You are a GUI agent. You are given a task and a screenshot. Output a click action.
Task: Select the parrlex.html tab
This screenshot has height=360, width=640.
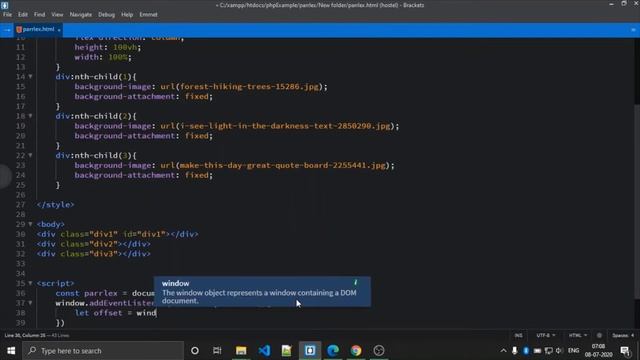(38, 29)
